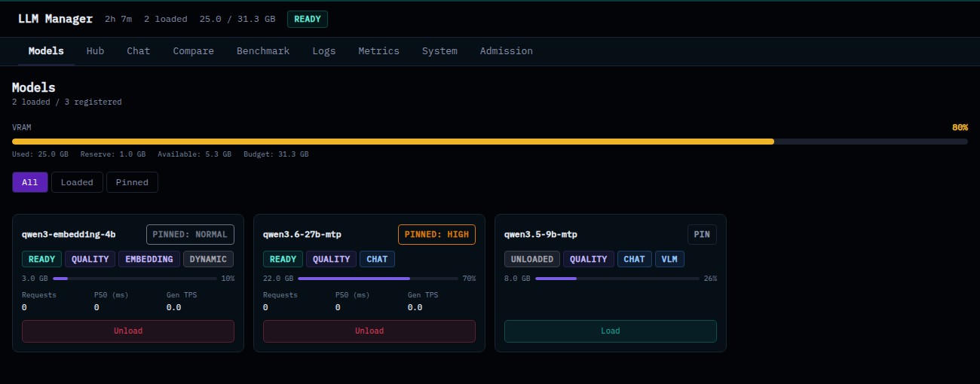Click the READY status badge in header
Viewport: 980px width, 384px height.
308,19
